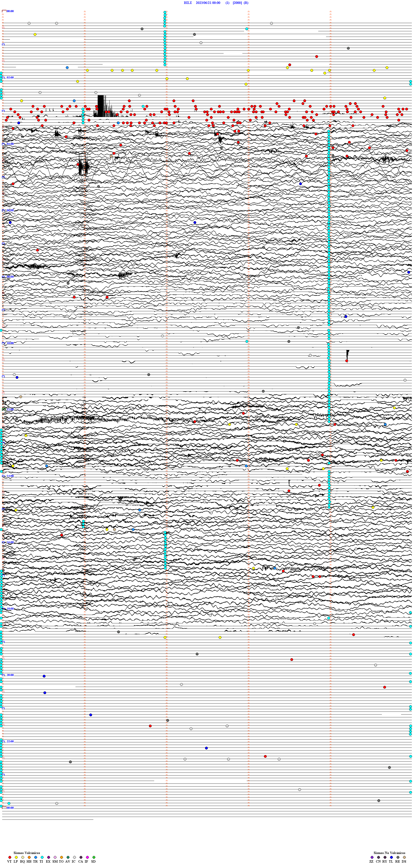Select the green AV legend marker
Image resolution: width=414 pixels, height=868 pixels.
[68, 857]
